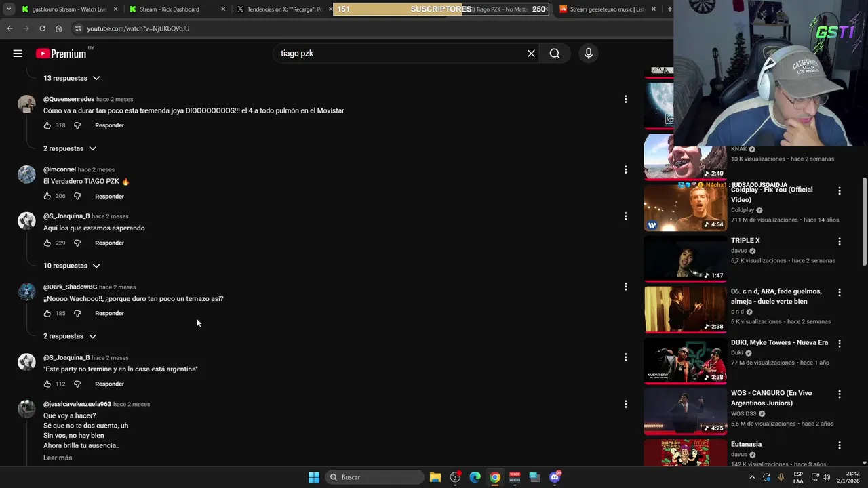
Task: Start voice search with the microphone
Action: click(589, 54)
